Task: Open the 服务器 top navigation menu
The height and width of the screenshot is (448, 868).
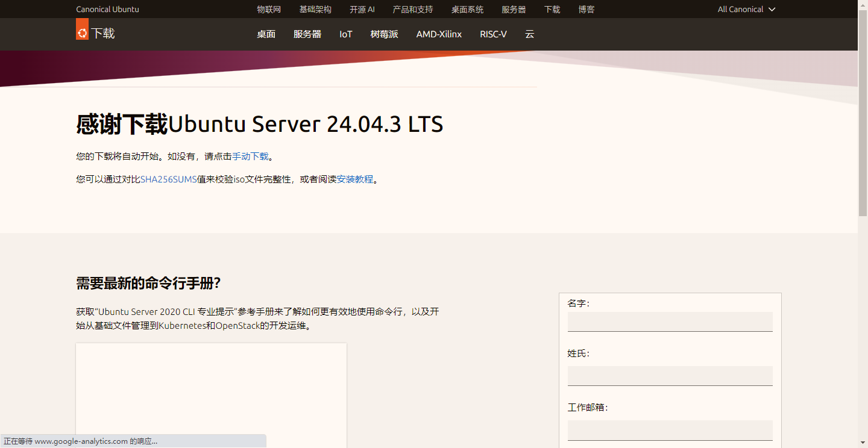Action: point(514,9)
